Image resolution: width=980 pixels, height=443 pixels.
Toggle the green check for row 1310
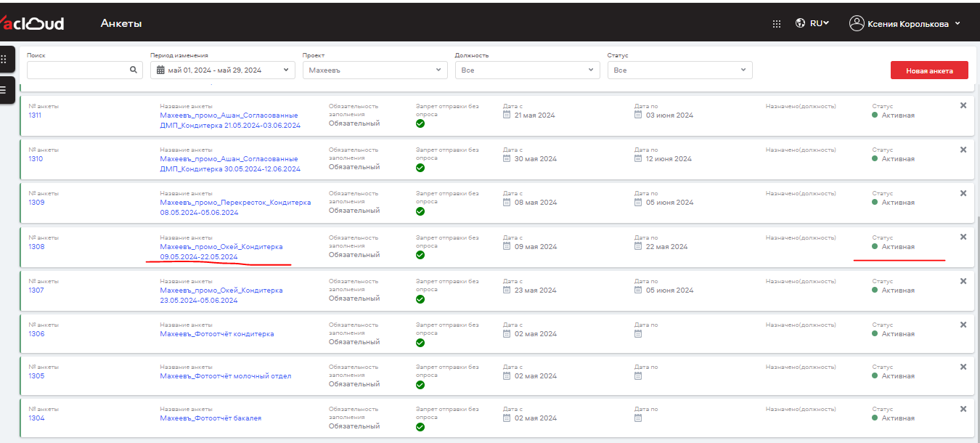(x=420, y=168)
